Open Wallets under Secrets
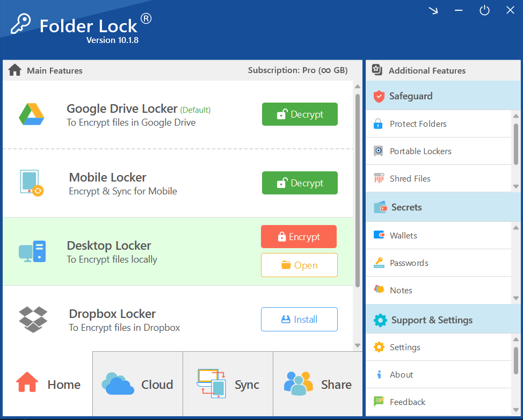Screen dimensions: 523x420 438,236
